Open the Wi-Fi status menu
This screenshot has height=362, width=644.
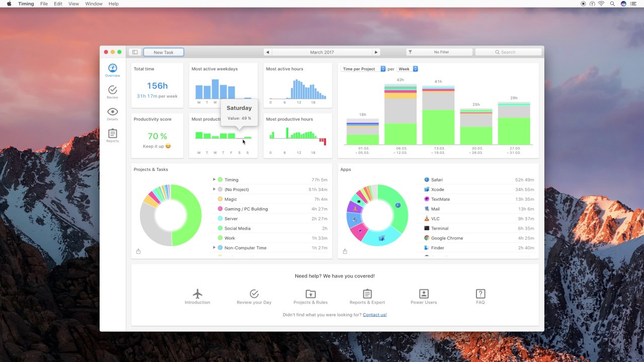(x=601, y=4)
